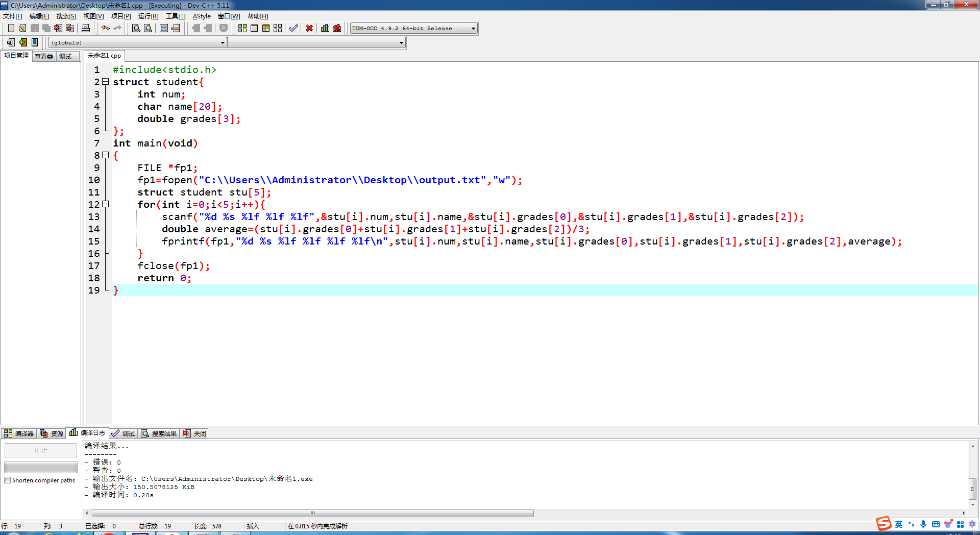Switch to the 搜索结果 bottom tab
Image resolution: width=980 pixels, height=535 pixels.
[159, 433]
